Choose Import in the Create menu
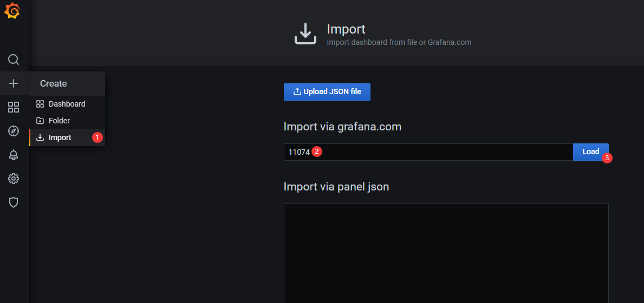This screenshot has height=303, width=644. 60,137
